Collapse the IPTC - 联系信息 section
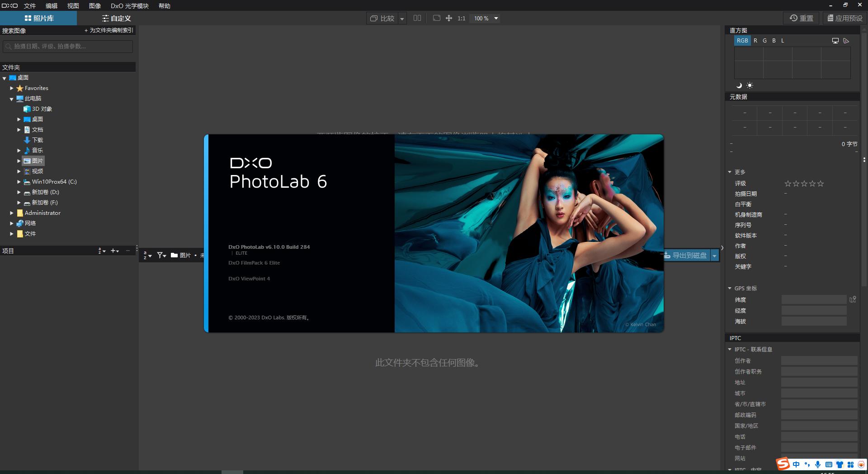Screen dimensions: 868x474 730,349
